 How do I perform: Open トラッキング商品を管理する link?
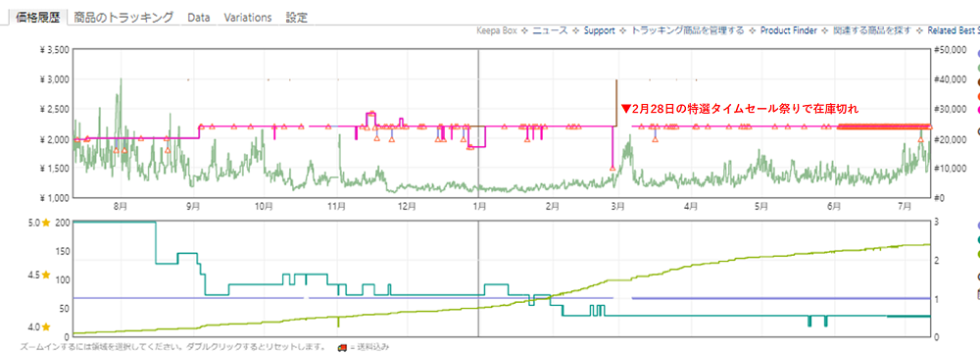688,30
